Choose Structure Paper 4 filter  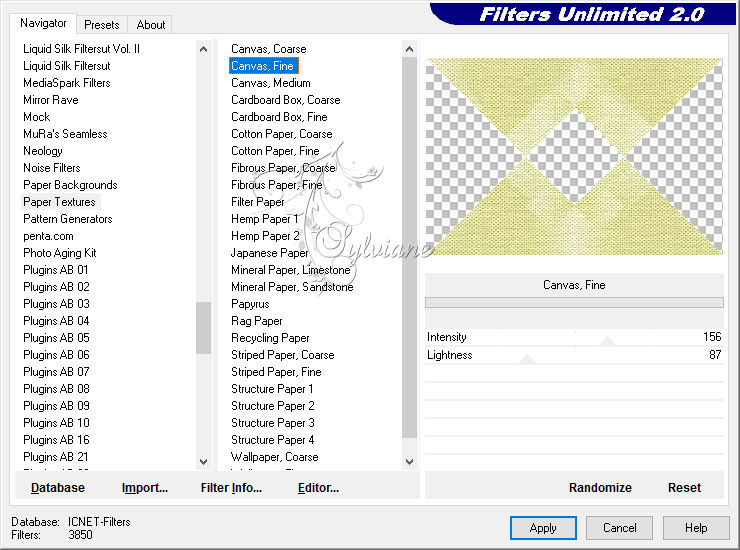coord(272,440)
